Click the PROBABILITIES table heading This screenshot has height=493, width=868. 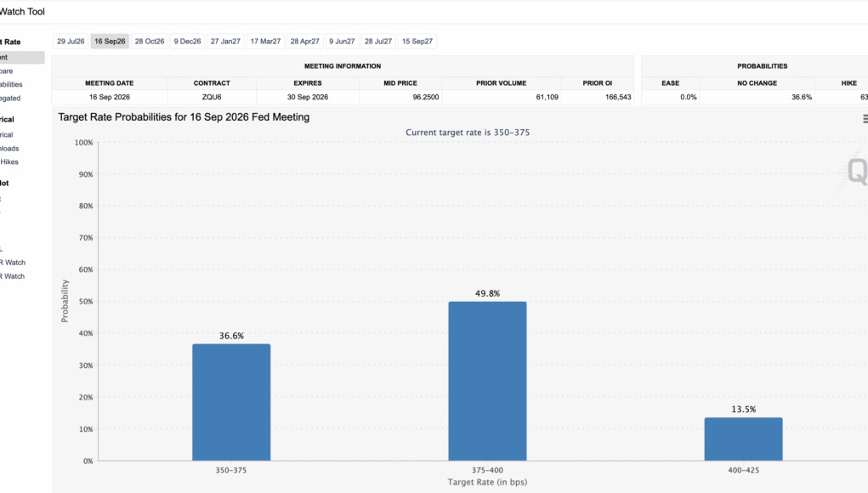click(763, 65)
